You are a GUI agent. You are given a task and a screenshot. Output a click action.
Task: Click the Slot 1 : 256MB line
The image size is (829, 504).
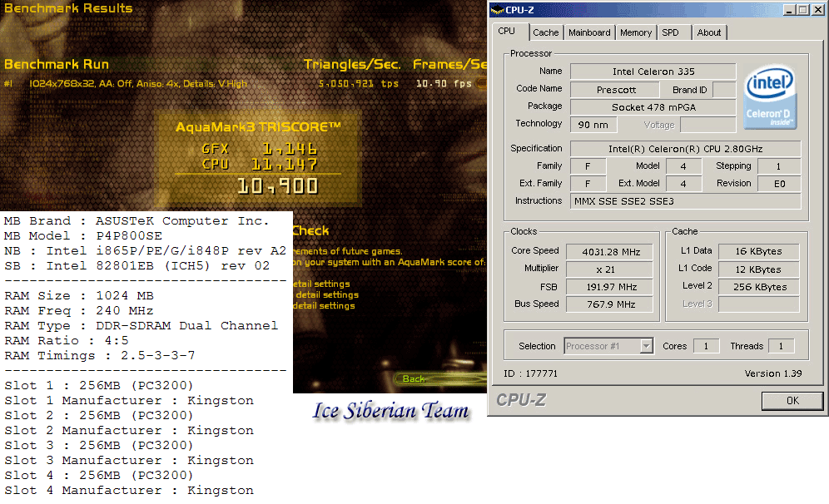[99, 386]
